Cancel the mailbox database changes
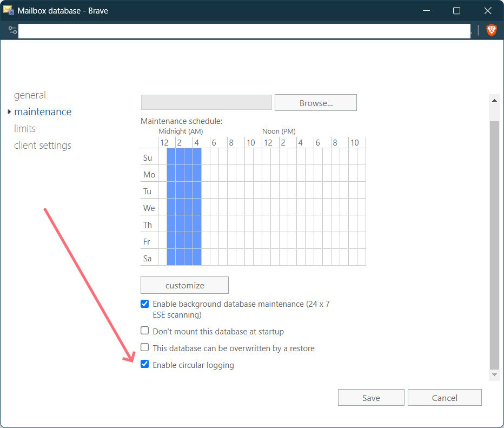Viewport: 504px width, 428px height. pos(445,398)
